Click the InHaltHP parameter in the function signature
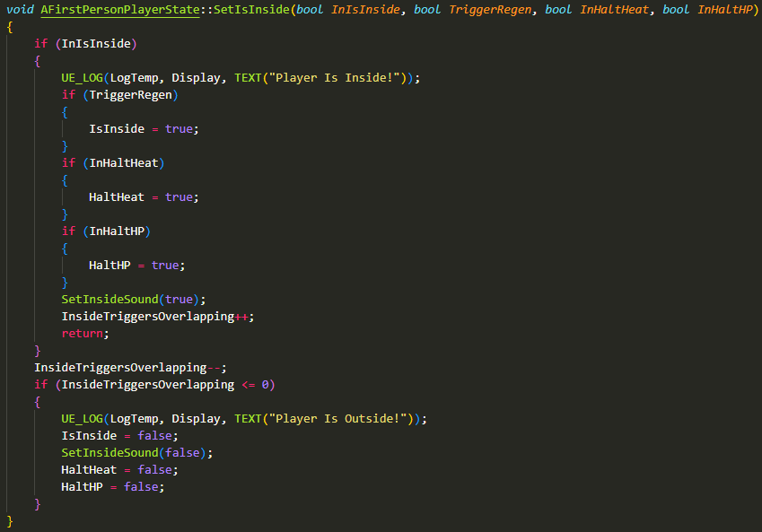Viewport: 762px width, 532px height. point(726,9)
